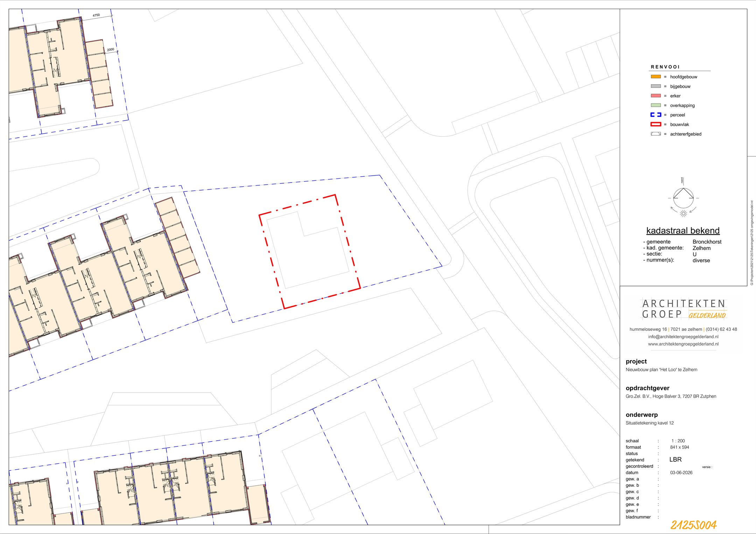Click the green overkapping legend swatch
756x534 pixels.
(x=656, y=105)
